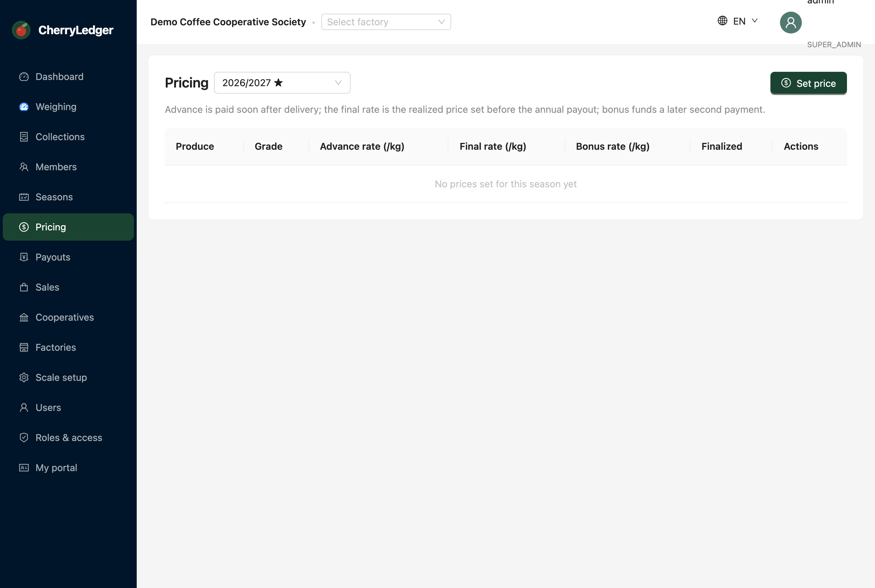Click the dollar icon on Set price button
Image resolution: width=875 pixels, height=588 pixels.
coord(786,83)
